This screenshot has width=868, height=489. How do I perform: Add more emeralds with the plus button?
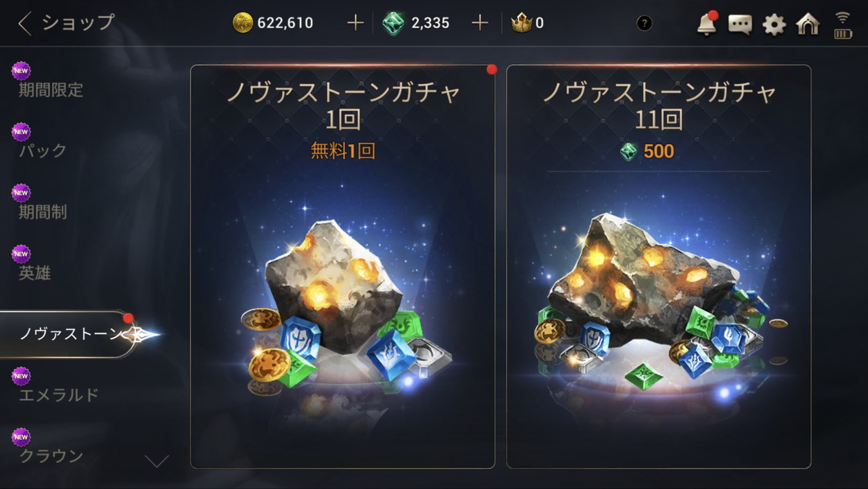click(480, 23)
